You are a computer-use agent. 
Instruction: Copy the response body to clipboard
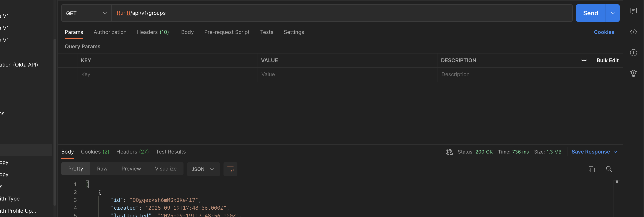click(x=592, y=169)
